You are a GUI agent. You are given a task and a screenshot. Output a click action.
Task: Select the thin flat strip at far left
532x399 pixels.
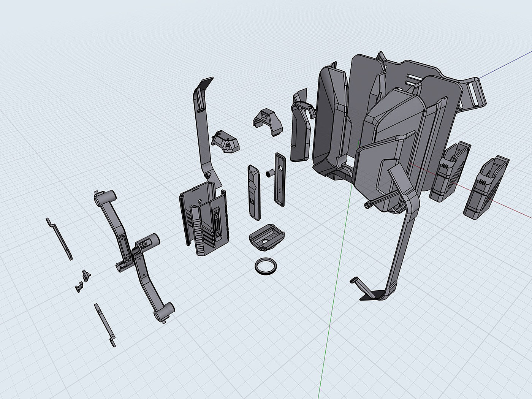59,239
